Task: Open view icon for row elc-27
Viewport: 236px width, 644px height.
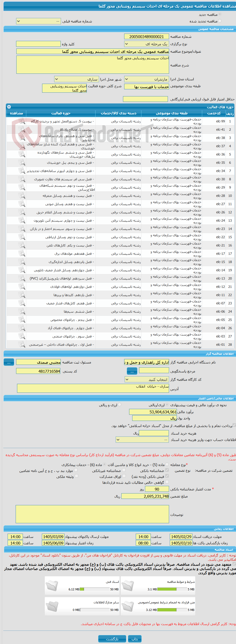Action: pos(22,204)
